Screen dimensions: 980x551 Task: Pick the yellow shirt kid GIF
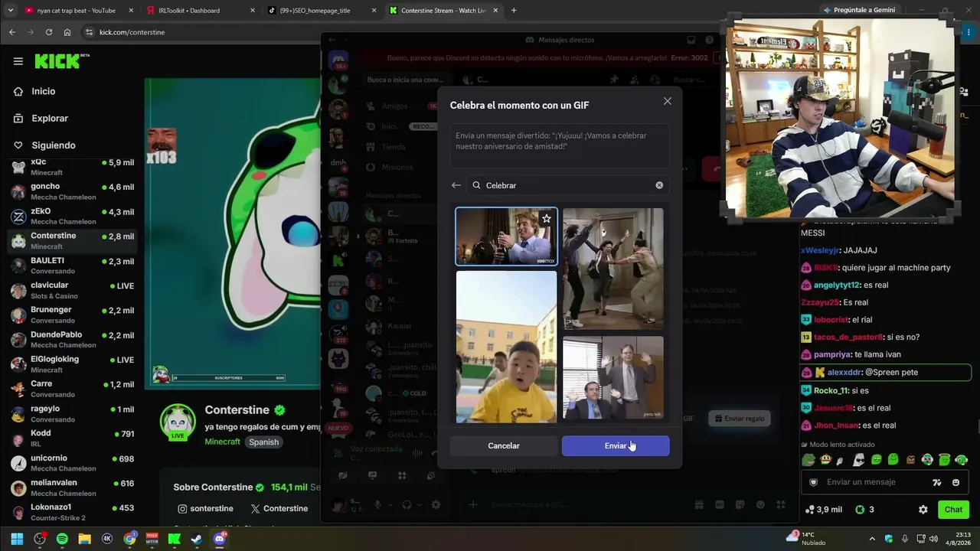pos(506,347)
